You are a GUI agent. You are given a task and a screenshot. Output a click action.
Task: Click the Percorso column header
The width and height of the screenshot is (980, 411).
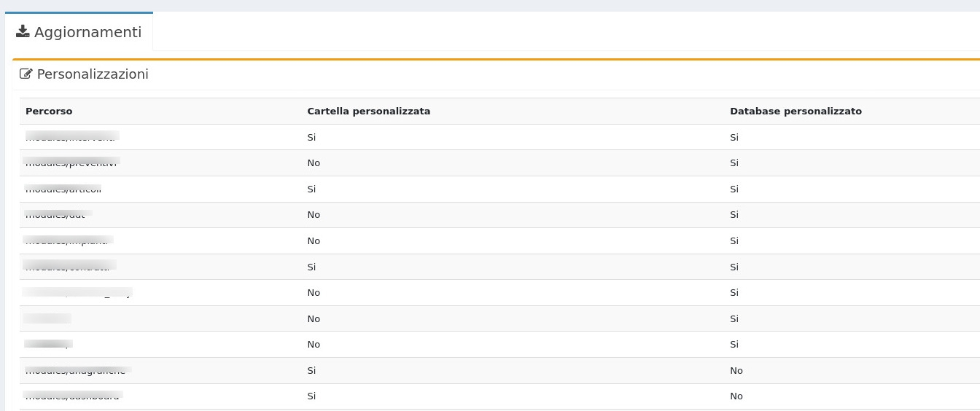(x=49, y=111)
